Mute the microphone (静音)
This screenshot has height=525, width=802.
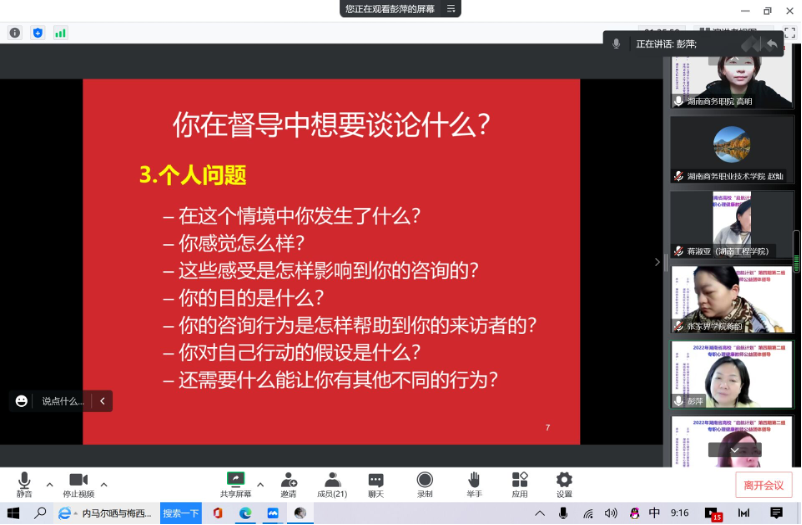pos(24,484)
